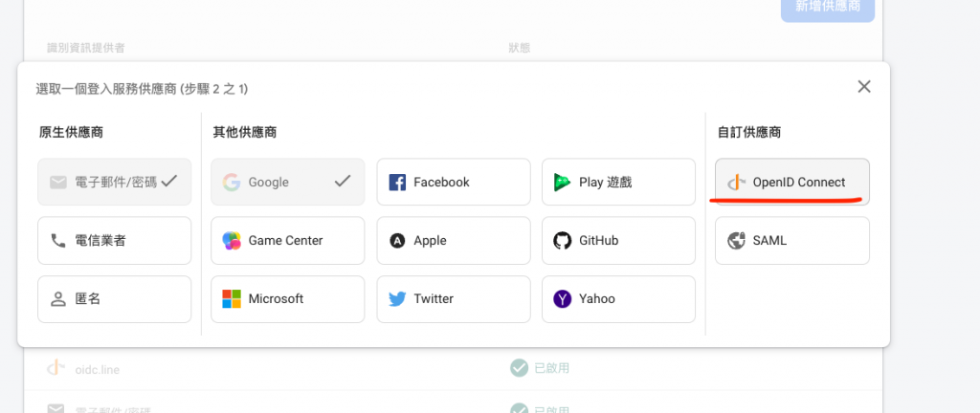This screenshot has height=413, width=980.
Task: Choose the Facebook provider
Action: (x=453, y=182)
